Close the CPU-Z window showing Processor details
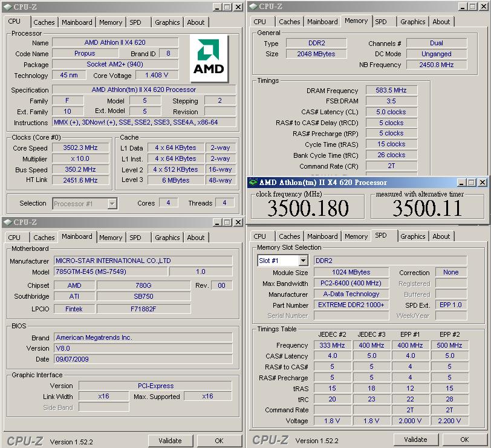Screen dimensions: 491x448 tap(238, 7)
